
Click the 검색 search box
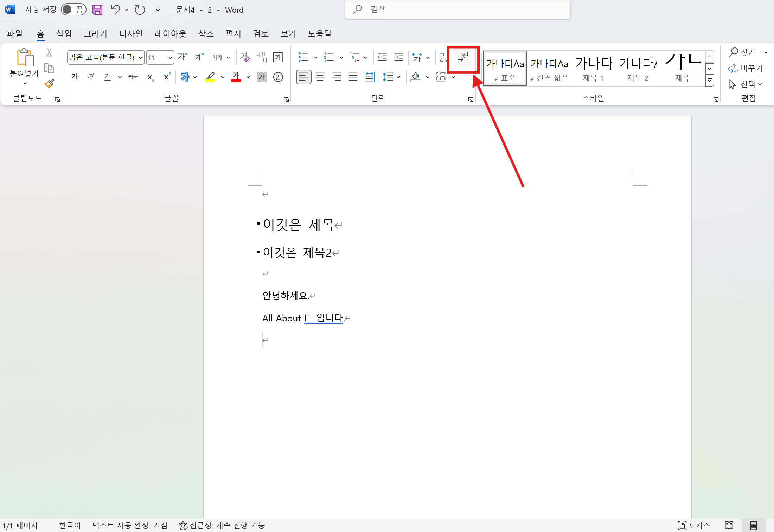[457, 10]
